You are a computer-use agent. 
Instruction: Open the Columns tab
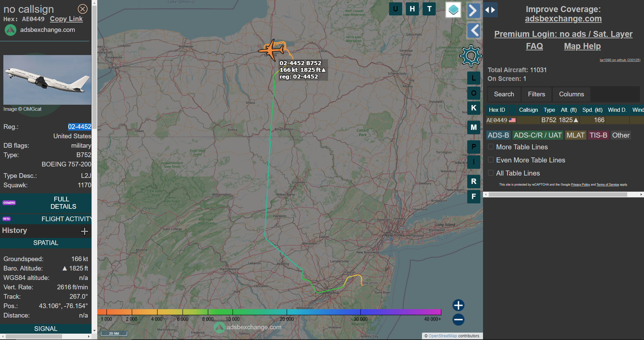[572, 94]
